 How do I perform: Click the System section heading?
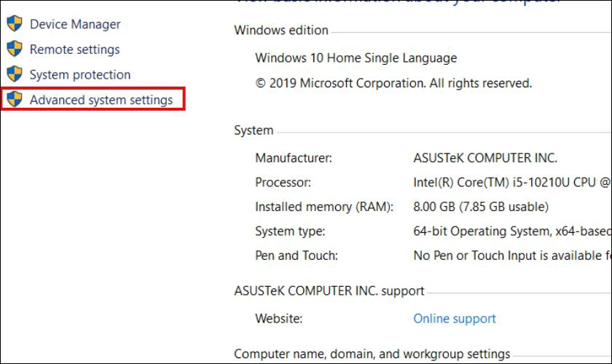click(x=254, y=130)
